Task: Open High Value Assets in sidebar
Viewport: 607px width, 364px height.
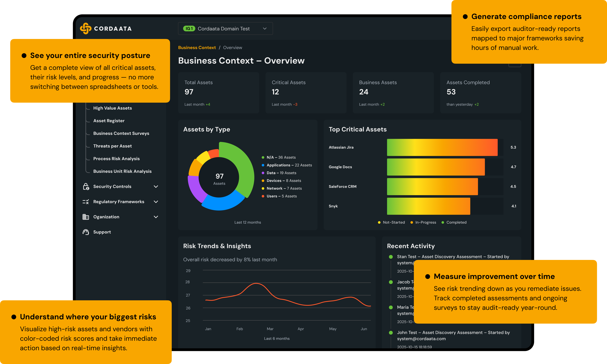Action: (x=112, y=108)
